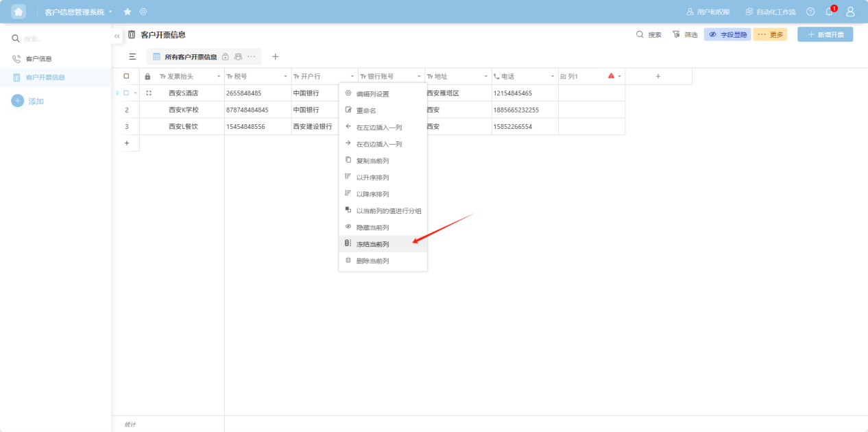Viewport: 868px width, 432px height.
Task: Open the 电话 column dropdown arrow
Action: tap(552, 76)
